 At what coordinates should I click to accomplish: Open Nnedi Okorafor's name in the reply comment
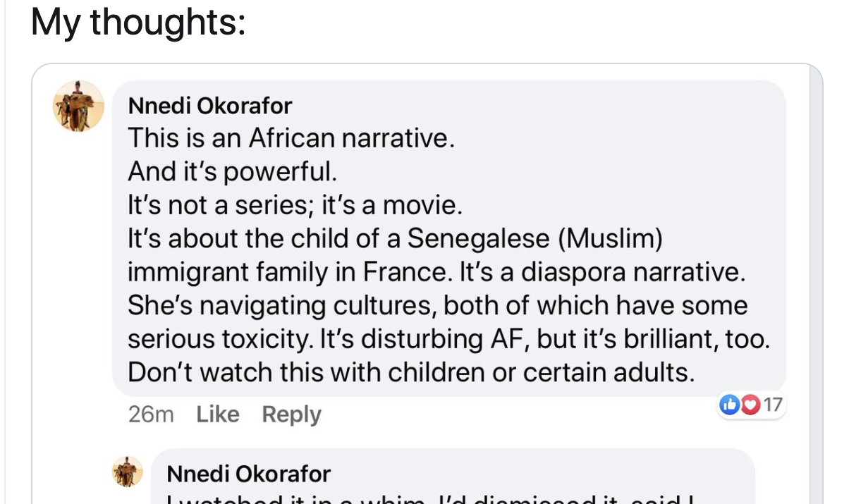pyautogui.click(x=248, y=473)
